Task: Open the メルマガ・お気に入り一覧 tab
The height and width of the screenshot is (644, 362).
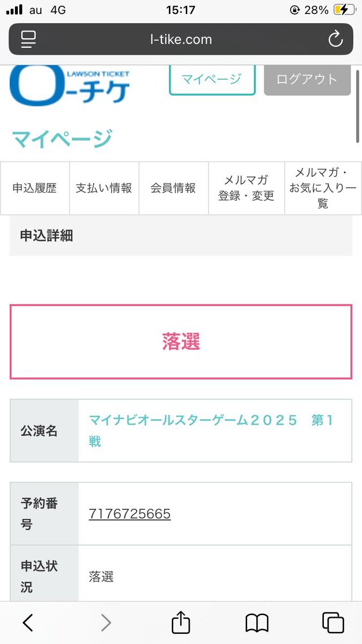Action: (x=323, y=188)
